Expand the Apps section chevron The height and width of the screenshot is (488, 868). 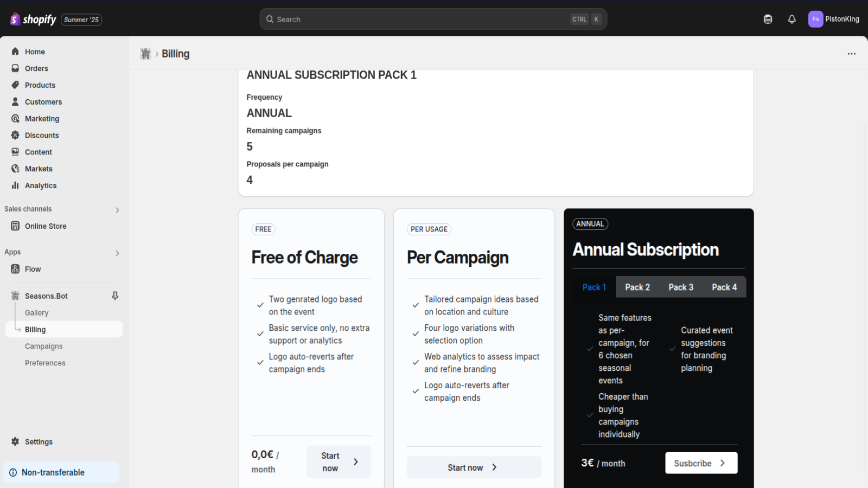[117, 253]
